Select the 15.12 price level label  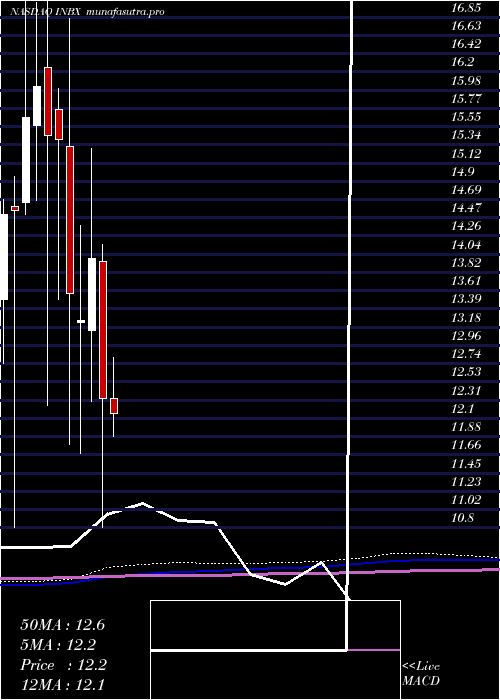(466, 154)
